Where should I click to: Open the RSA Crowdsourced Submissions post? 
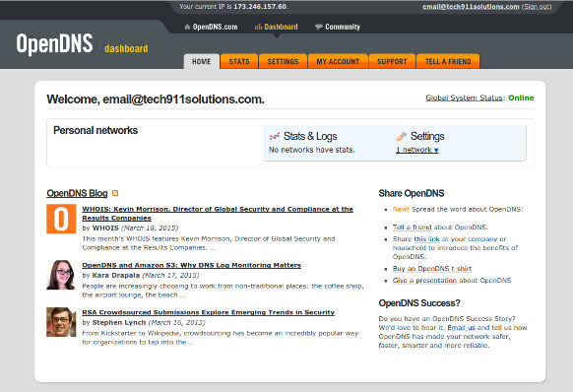(x=209, y=312)
